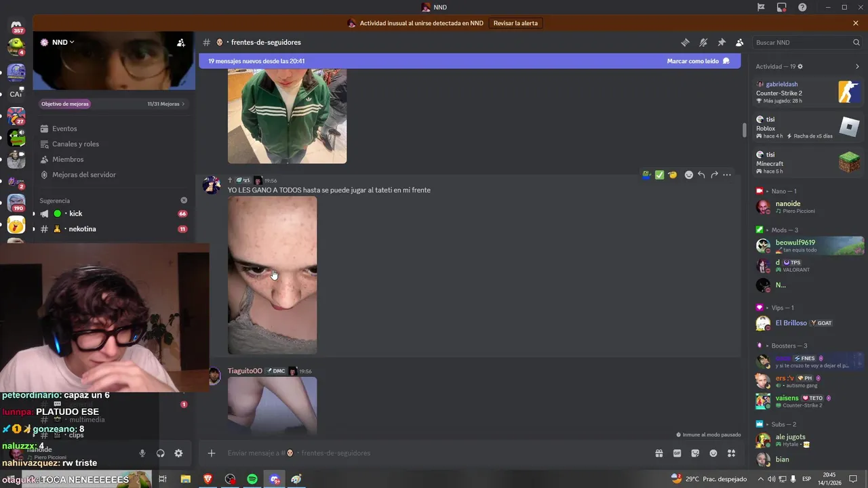Dismiss the Sugerencia section close icon
The width and height of the screenshot is (868, 488).
(x=184, y=201)
